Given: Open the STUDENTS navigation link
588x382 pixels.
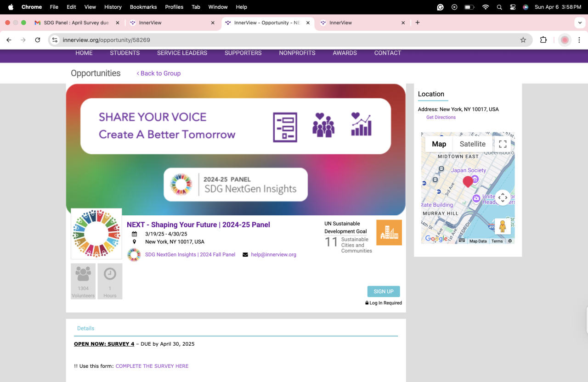Looking at the screenshot, I should coord(125,53).
